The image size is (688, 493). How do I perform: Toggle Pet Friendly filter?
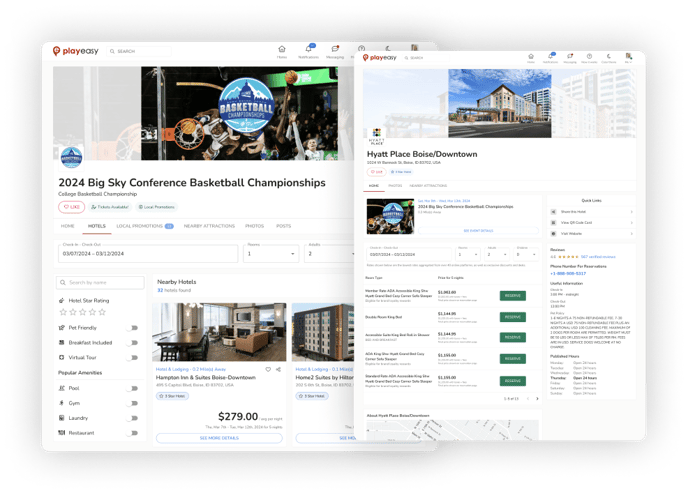point(133,328)
